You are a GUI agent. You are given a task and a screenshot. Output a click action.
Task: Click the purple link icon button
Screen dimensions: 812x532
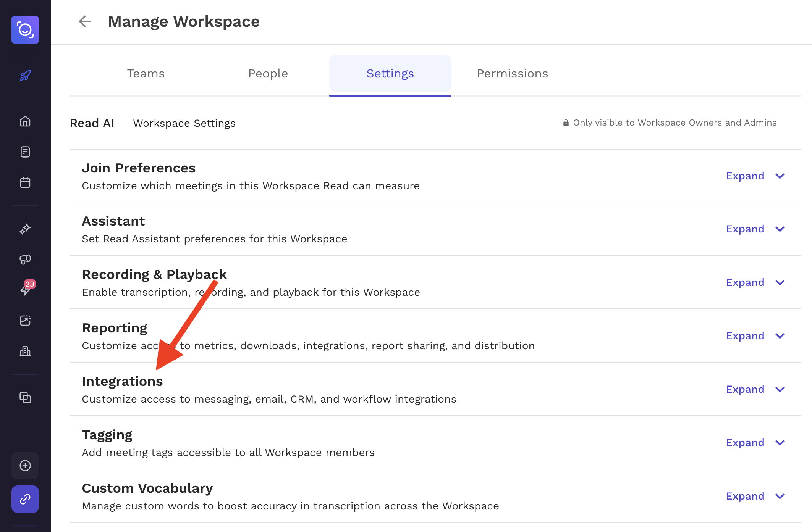(x=25, y=499)
